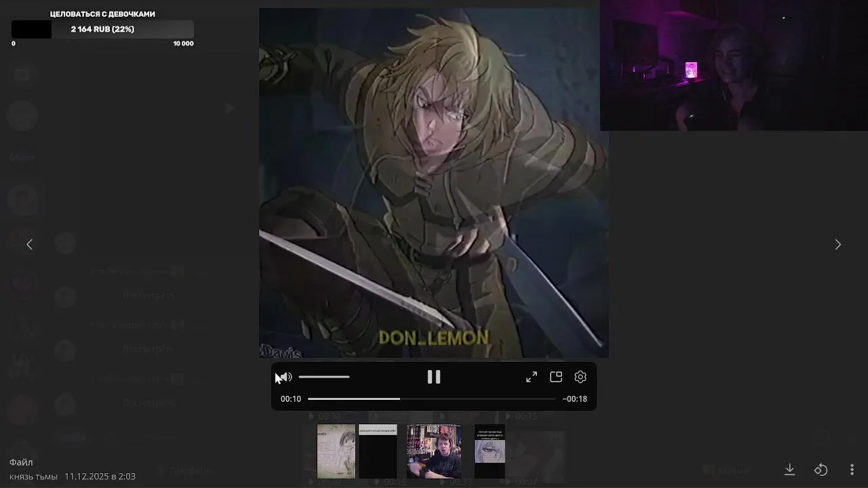Select the pencil sketch drawing thumbnail

(x=336, y=451)
